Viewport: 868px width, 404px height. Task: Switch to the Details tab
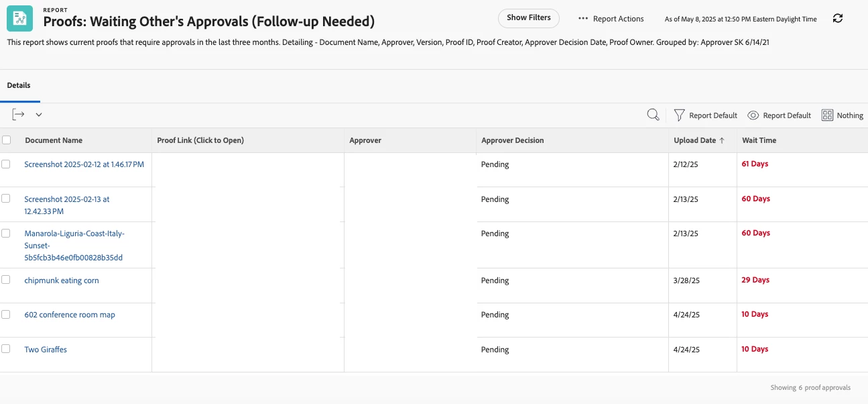(x=19, y=86)
